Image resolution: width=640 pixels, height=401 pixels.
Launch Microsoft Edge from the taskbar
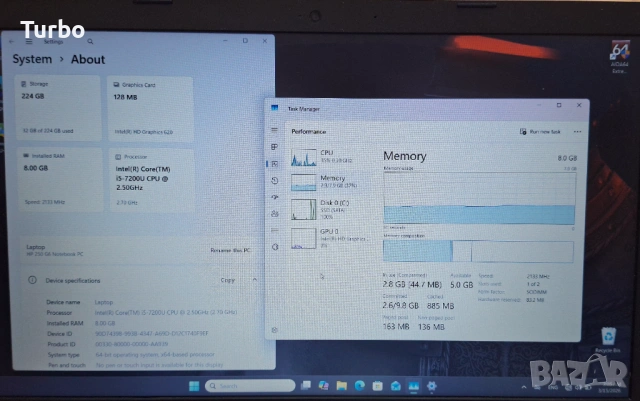coord(360,385)
